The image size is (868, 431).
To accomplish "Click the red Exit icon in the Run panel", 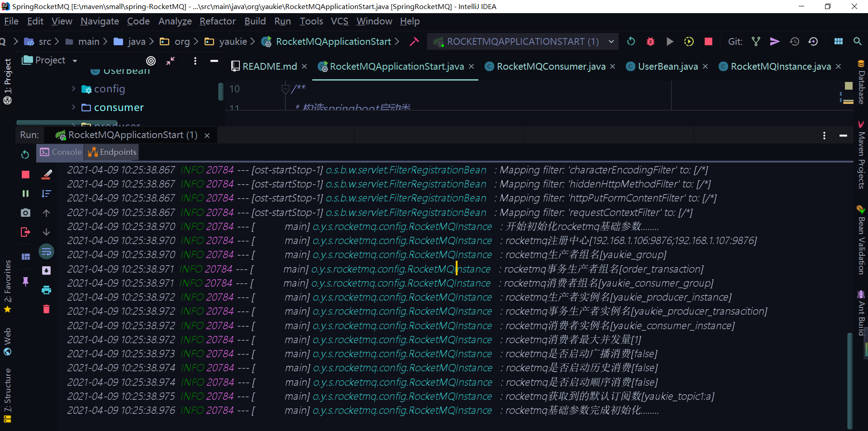I will tap(25, 232).
